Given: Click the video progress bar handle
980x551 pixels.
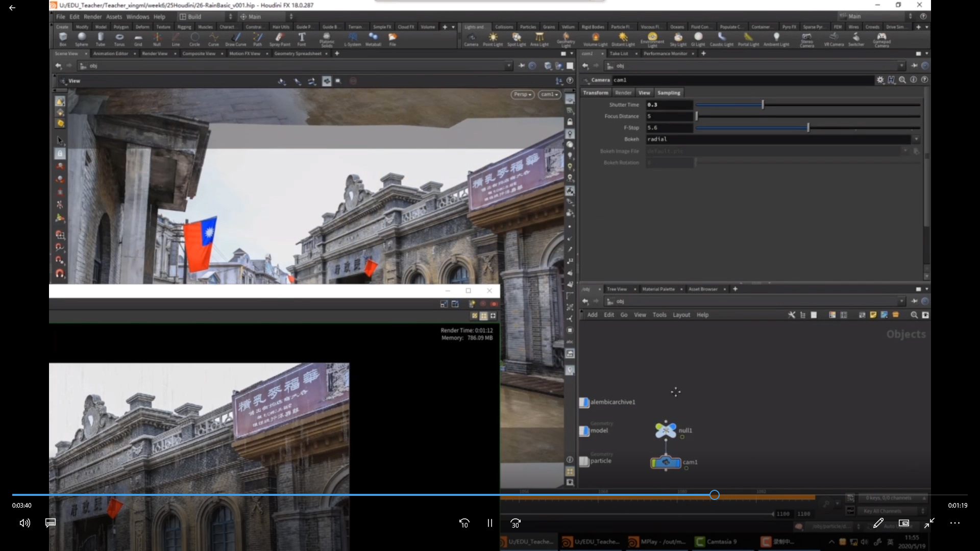Looking at the screenshot, I should pos(715,495).
